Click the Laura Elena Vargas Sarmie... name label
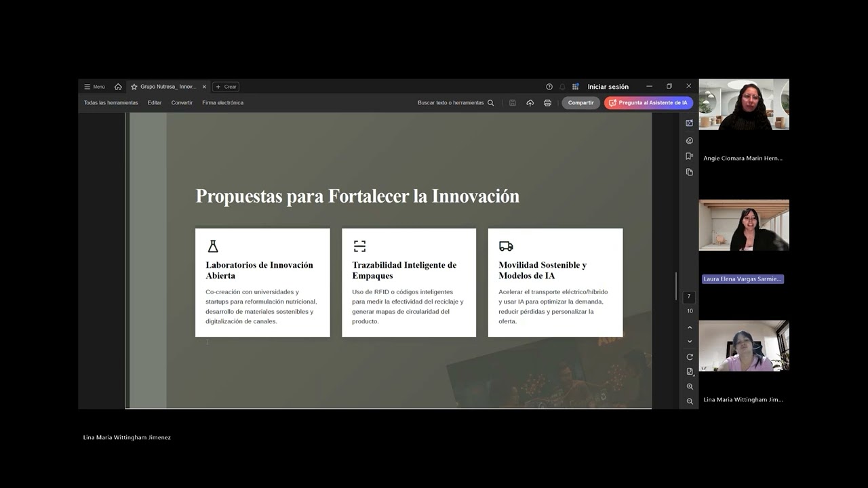The image size is (868, 488). coord(743,279)
